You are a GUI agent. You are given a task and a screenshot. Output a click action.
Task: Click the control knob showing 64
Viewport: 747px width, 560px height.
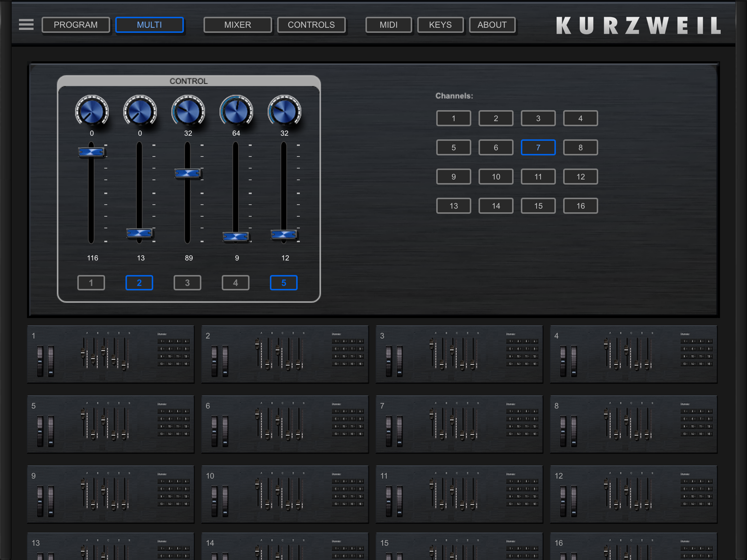click(x=236, y=111)
